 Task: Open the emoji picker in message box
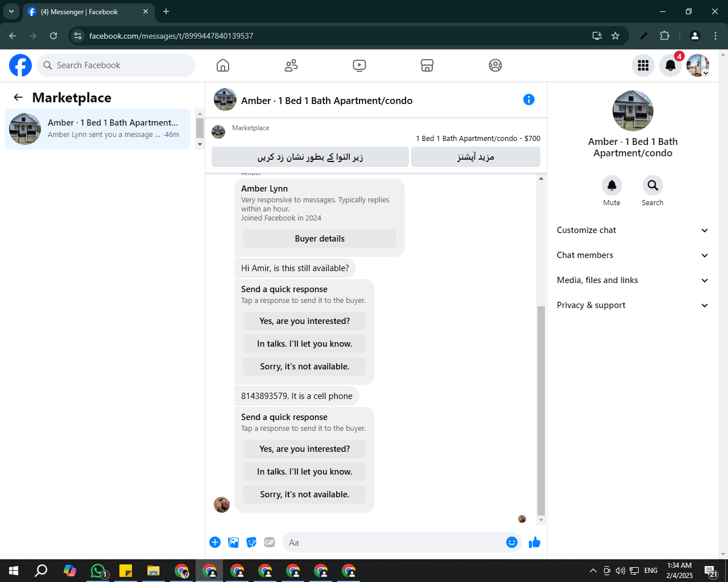pyautogui.click(x=512, y=542)
